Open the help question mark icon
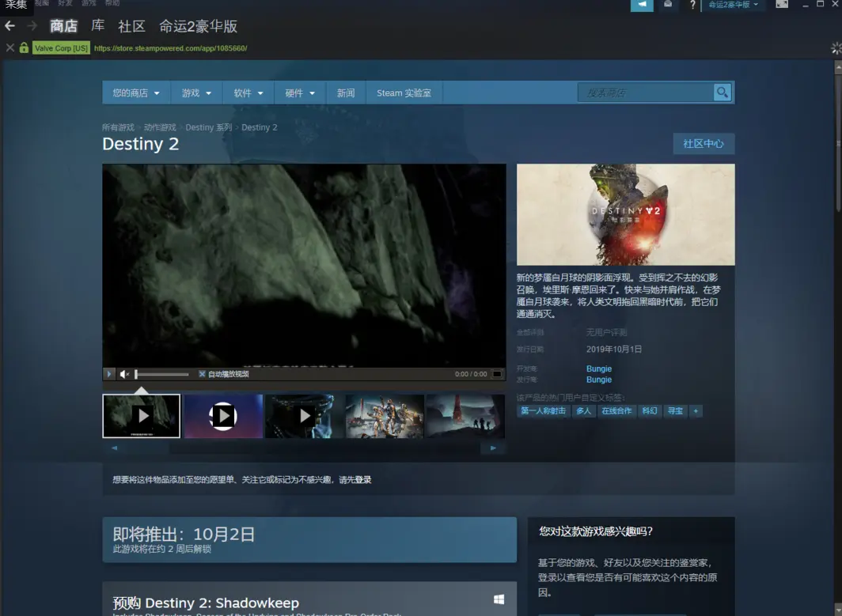The width and height of the screenshot is (842, 616). tap(692, 5)
